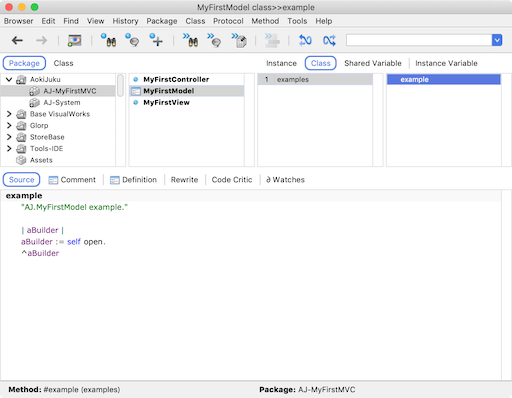Screen dimensions: 512x398
Task: Toggle Instance Variable view
Action: [x=446, y=63]
